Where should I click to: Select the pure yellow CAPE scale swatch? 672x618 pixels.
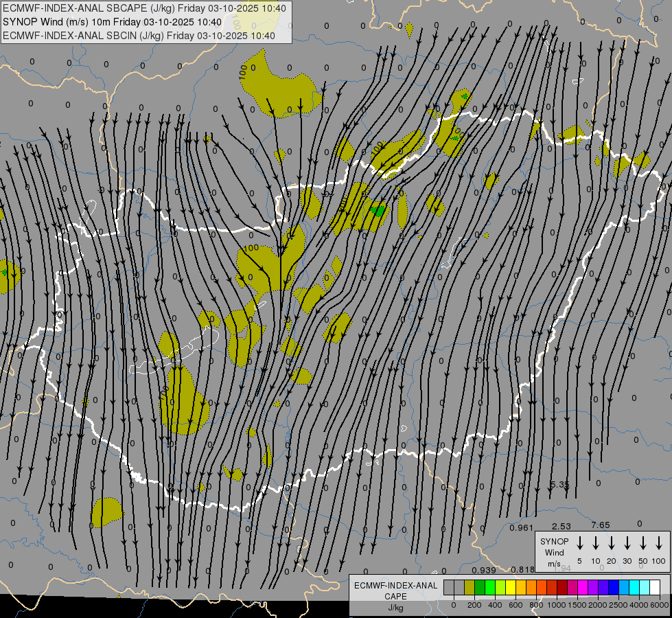(x=511, y=587)
